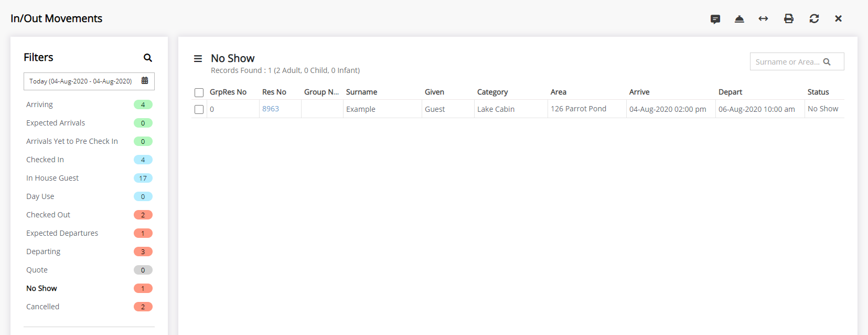
Task: Click the Arriving count badge 4
Action: (x=143, y=104)
